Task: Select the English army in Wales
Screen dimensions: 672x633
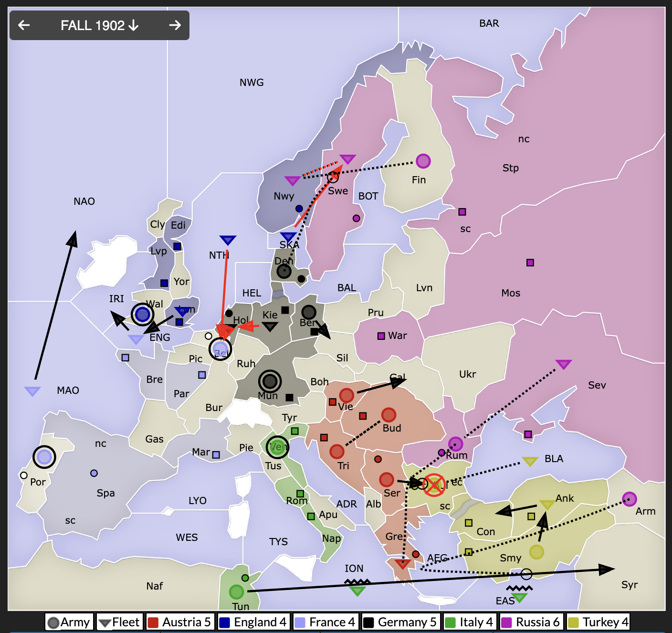Action: pos(142,315)
